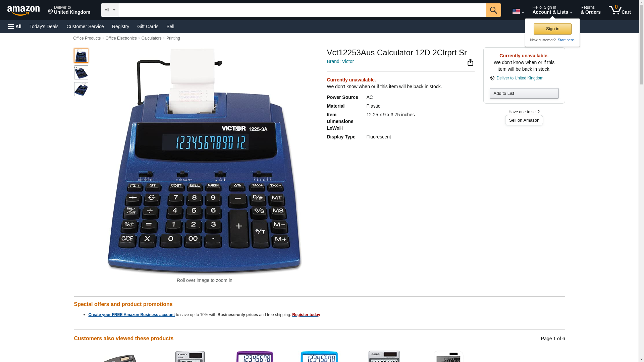Viewport: 644px width, 362px height.
Task: Open Account & Lists dropdown
Action: point(552,10)
